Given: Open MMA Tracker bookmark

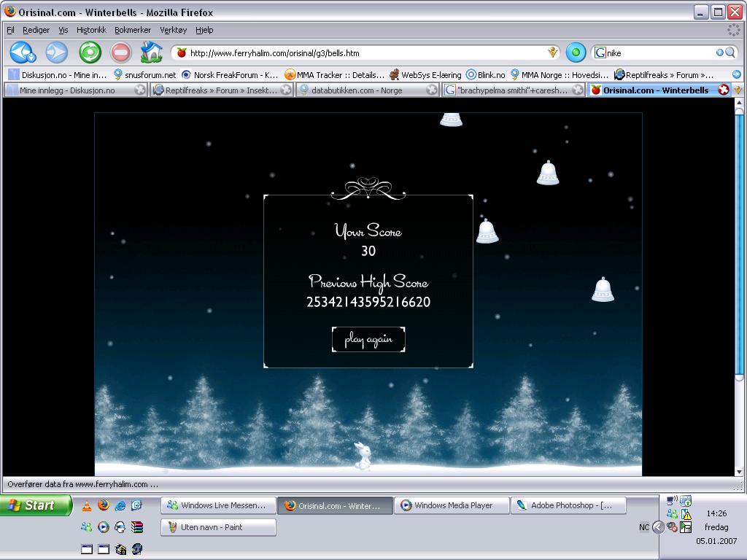Looking at the screenshot, I should (x=334, y=75).
